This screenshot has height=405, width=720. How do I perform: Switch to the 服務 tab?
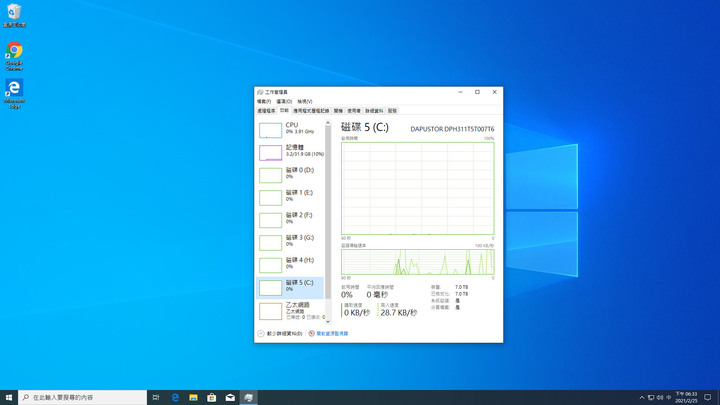coord(392,111)
